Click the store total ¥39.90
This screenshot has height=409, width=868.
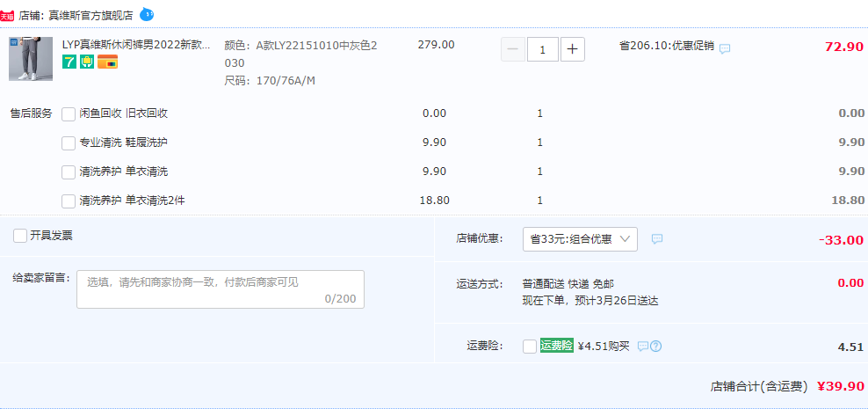click(840, 386)
